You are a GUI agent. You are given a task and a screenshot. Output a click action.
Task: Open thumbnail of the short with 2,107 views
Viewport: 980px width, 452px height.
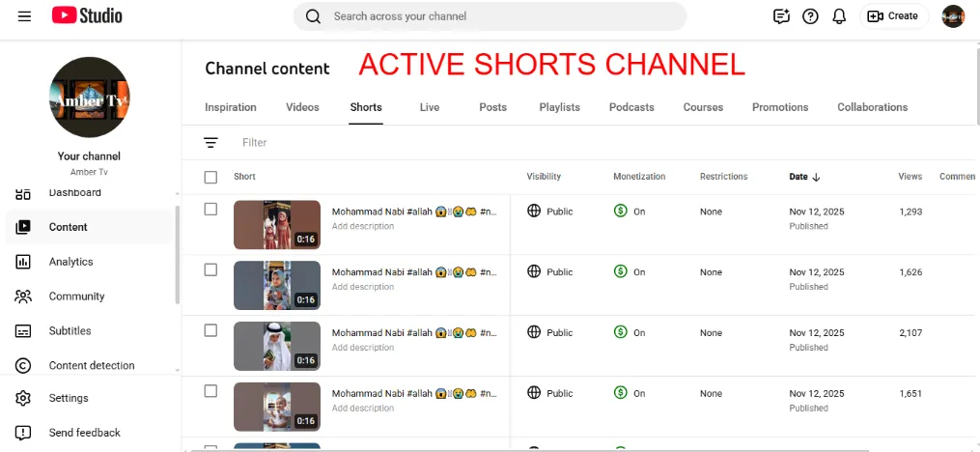[x=277, y=346]
